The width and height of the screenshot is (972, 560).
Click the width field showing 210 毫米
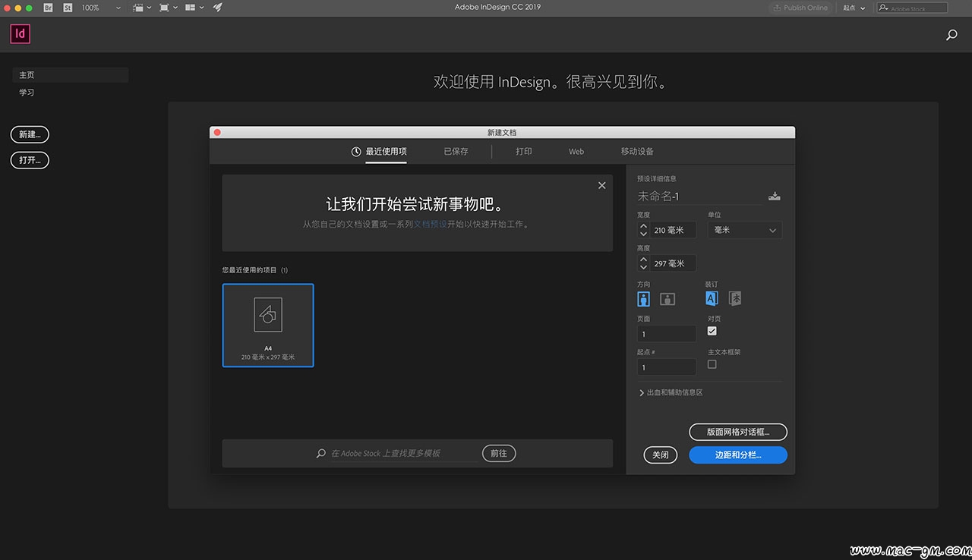point(673,230)
